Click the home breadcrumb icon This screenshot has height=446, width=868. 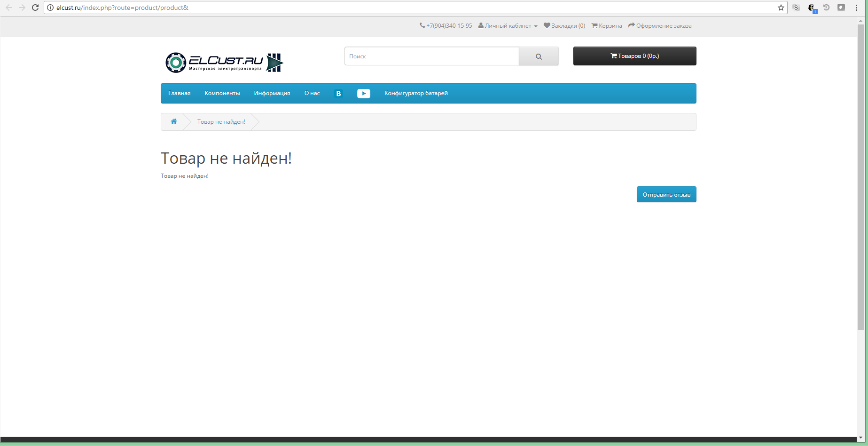(x=174, y=121)
